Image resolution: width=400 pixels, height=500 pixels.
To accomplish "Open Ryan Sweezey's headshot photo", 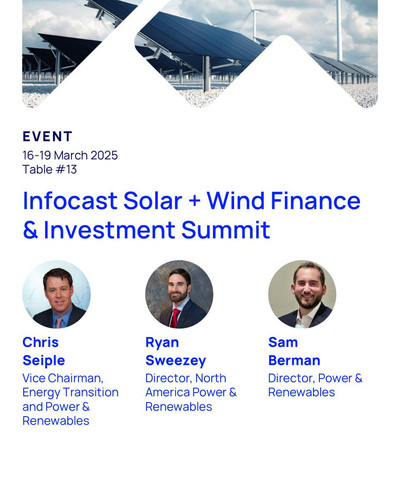I will [x=179, y=294].
